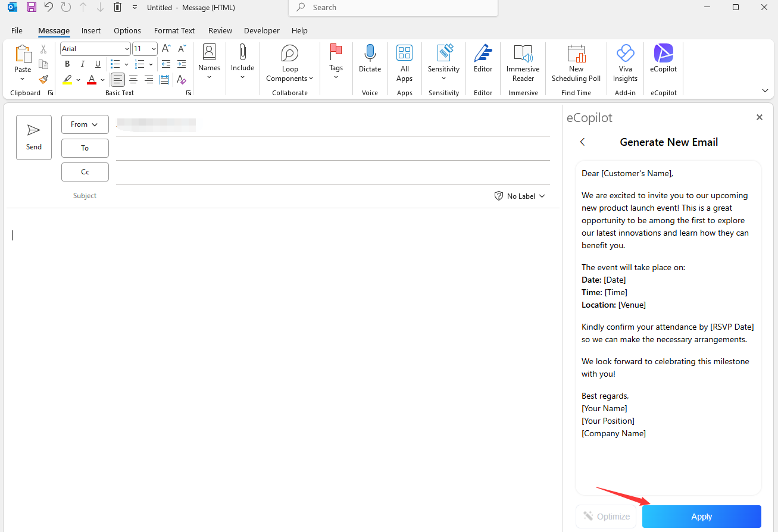Switch to the Format Text tab

174,30
